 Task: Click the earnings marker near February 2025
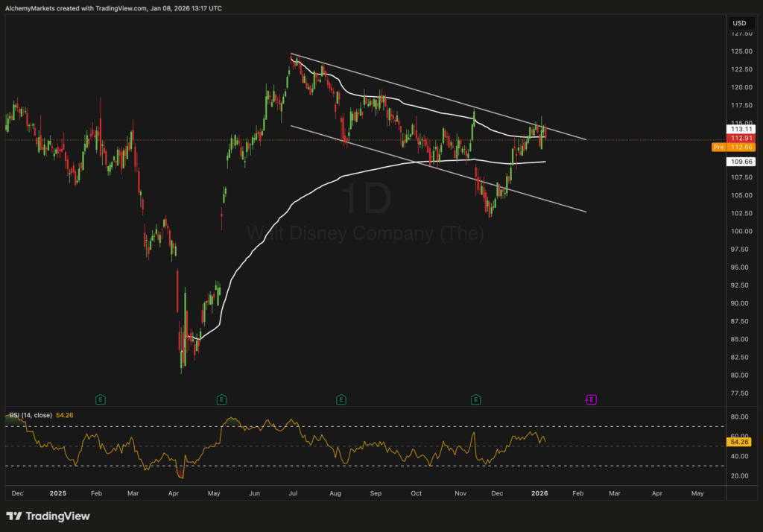tap(101, 400)
